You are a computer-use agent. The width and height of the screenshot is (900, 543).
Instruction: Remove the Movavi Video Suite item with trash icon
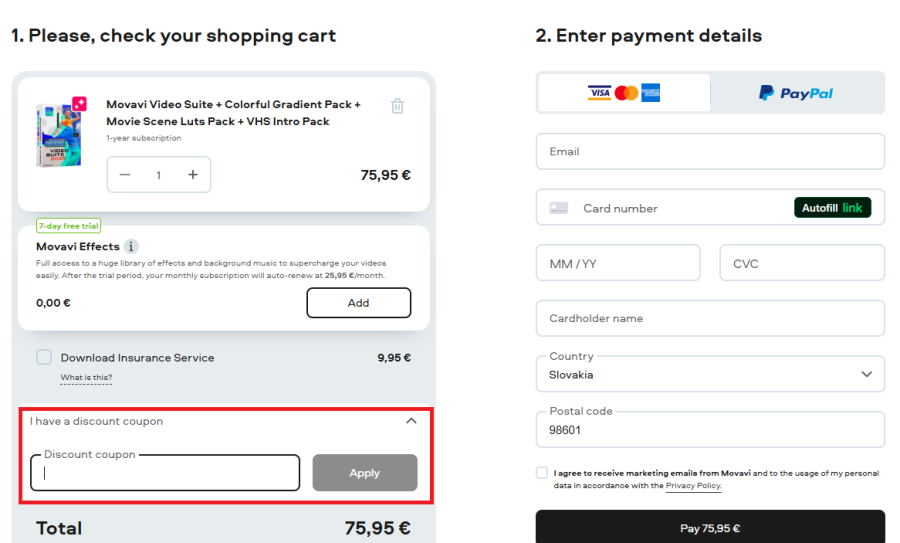click(397, 106)
